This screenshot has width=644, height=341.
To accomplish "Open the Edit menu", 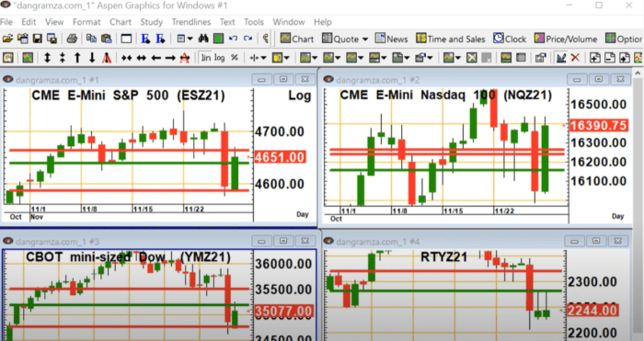I will [x=29, y=22].
